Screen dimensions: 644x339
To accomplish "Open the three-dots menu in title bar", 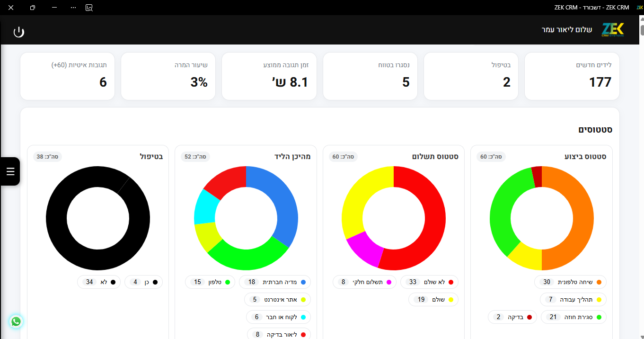I will (x=73, y=8).
